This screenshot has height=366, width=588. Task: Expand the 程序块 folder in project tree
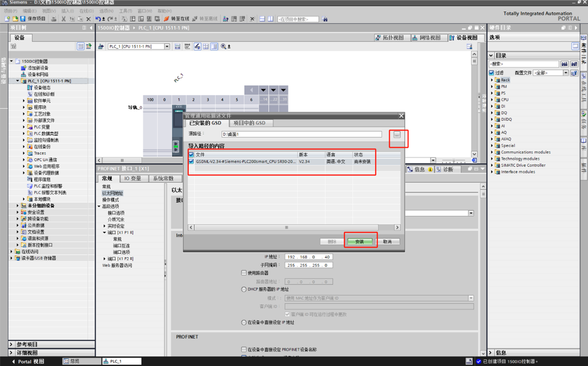click(x=24, y=107)
